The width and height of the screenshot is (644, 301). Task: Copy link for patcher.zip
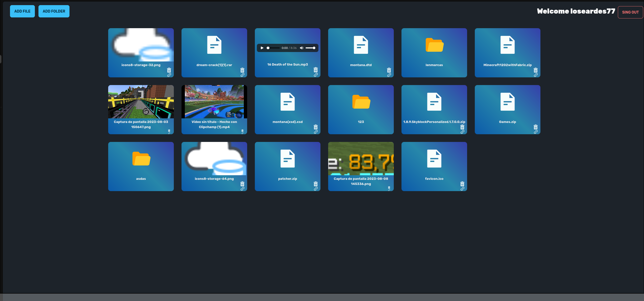(316, 189)
